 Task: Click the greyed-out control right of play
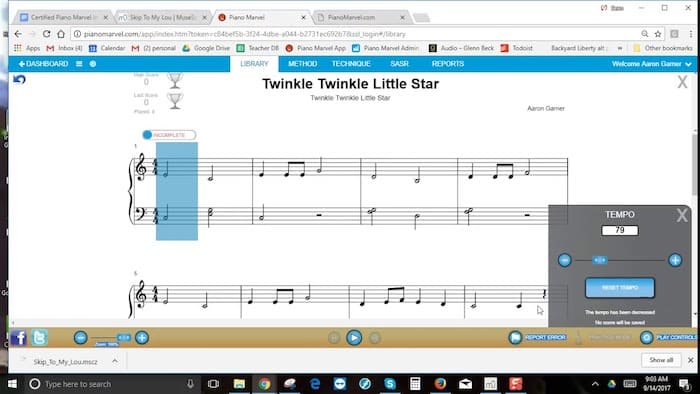point(375,338)
